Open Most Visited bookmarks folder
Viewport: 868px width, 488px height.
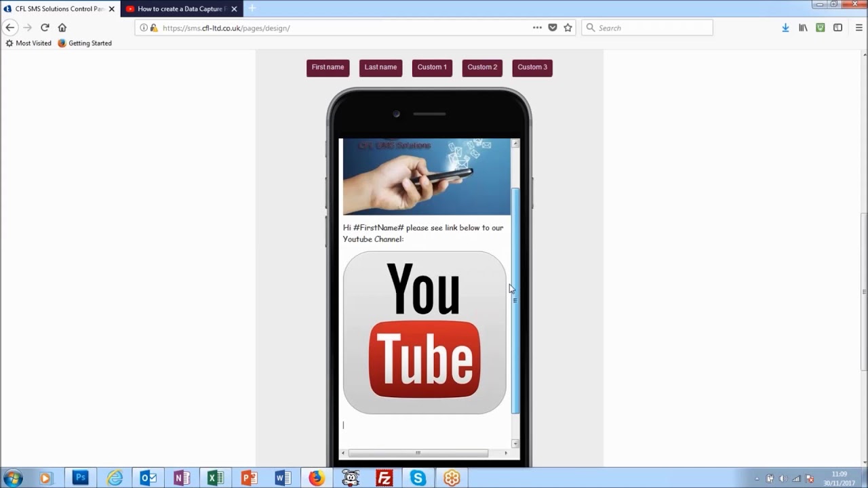point(28,43)
